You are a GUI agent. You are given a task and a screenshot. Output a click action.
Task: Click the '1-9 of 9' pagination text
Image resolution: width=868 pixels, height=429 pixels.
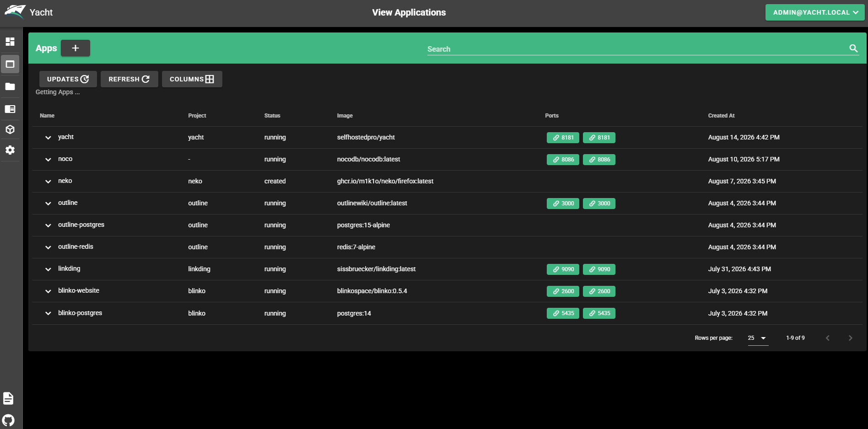coord(795,338)
